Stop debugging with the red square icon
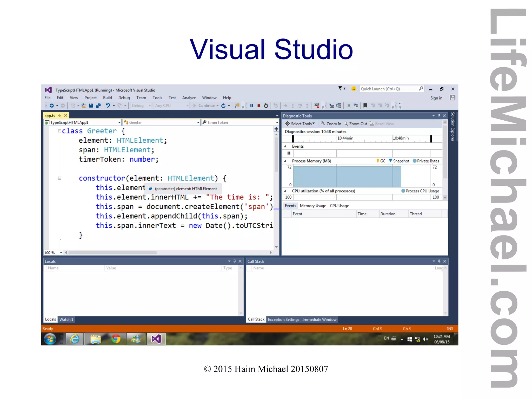The image size is (532, 399). coord(259,106)
